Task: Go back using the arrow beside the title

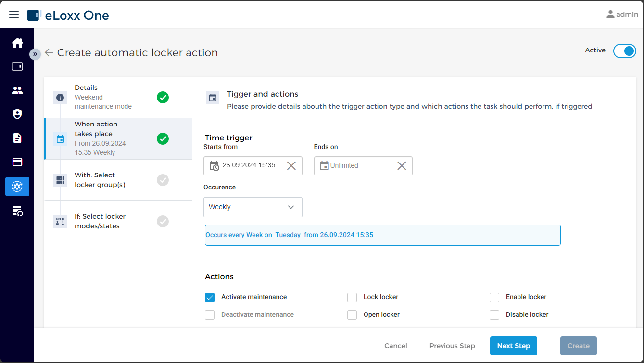Action: (49, 53)
